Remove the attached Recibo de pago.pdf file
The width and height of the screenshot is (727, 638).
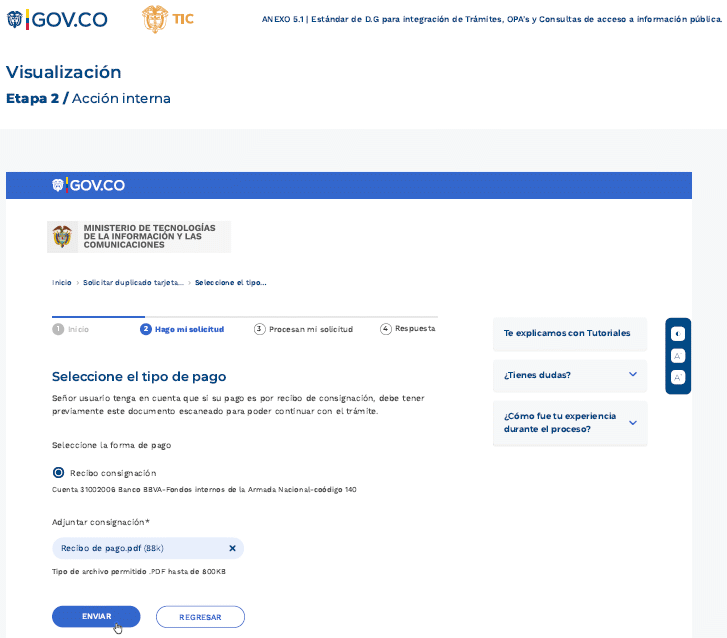232,548
